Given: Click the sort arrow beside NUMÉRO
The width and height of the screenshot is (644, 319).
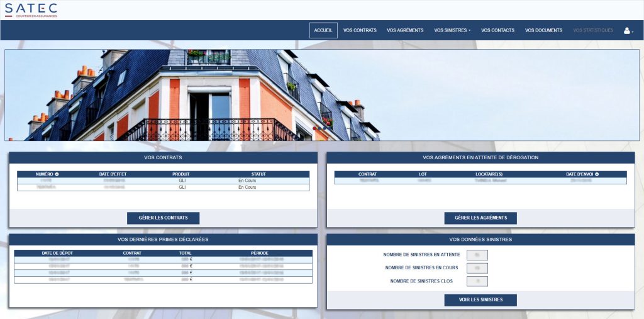Looking at the screenshot, I should tap(57, 174).
